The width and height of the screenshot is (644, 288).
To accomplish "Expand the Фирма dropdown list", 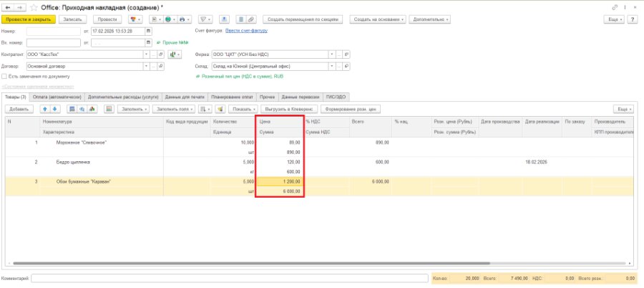I will click(332, 54).
